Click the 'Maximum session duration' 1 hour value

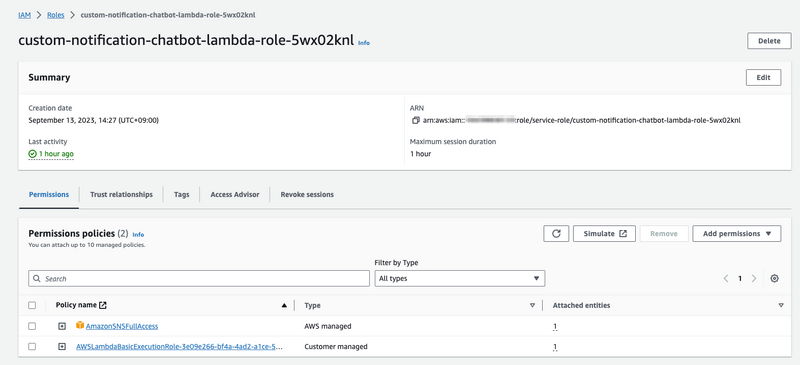[x=420, y=154]
